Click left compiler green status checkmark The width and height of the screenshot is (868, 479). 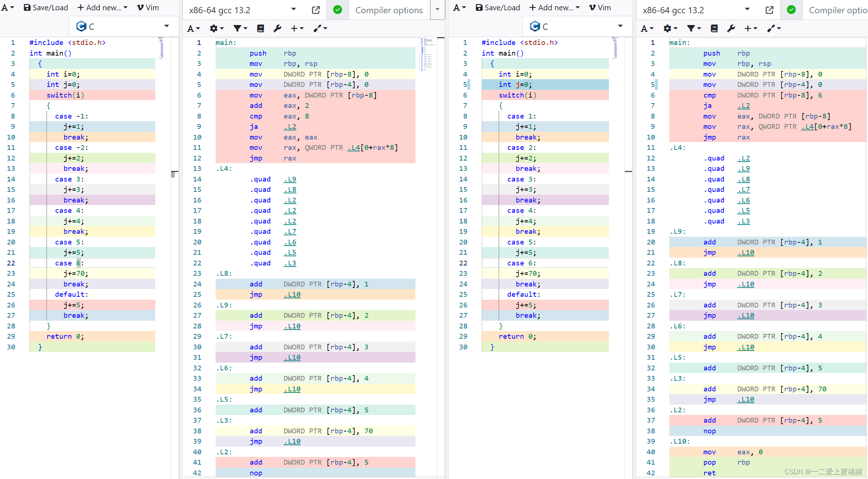coord(337,10)
